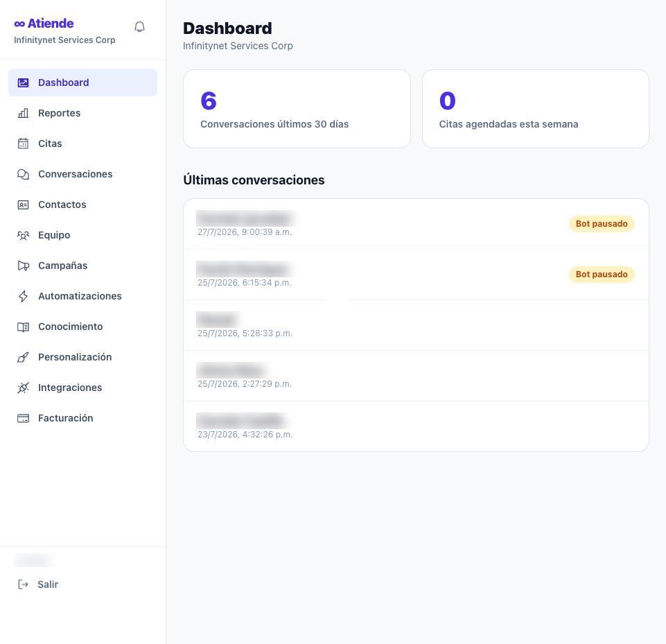This screenshot has width=666, height=644.
Task: Click Salir to log out
Action: [48, 584]
